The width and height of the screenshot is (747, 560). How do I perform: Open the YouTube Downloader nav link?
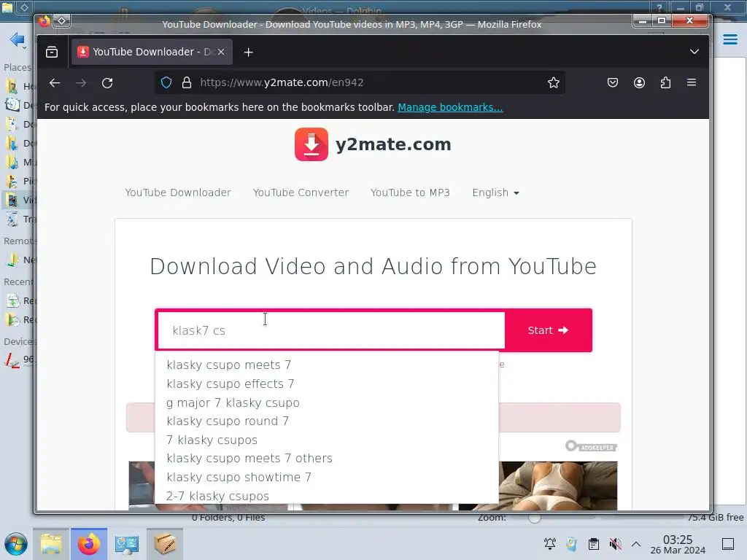click(x=178, y=192)
